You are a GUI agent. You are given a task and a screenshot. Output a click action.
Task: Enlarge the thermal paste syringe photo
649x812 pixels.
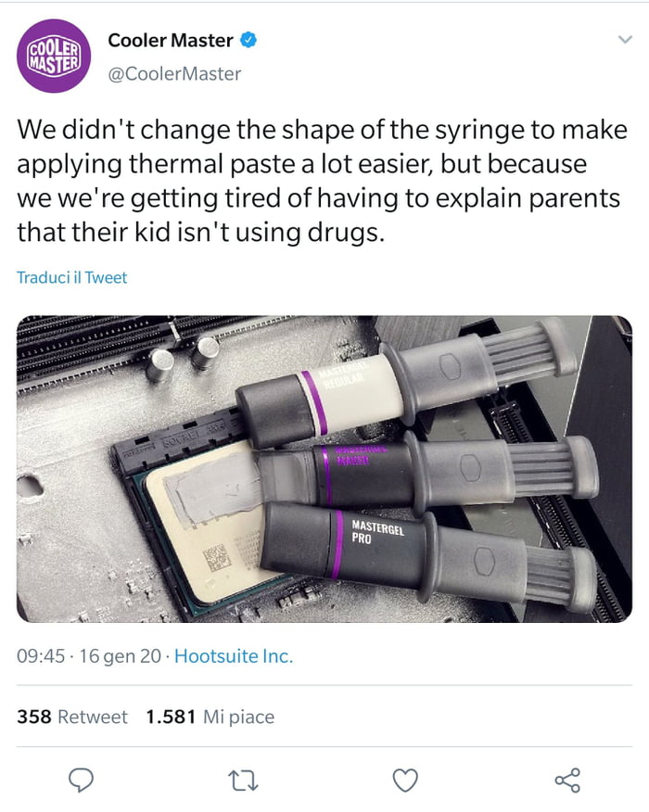324,468
